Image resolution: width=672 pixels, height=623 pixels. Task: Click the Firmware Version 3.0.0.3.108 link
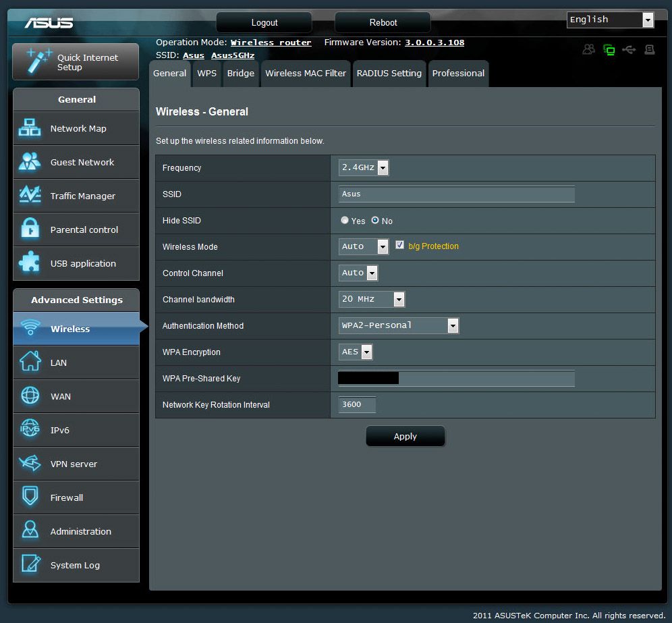[434, 43]
